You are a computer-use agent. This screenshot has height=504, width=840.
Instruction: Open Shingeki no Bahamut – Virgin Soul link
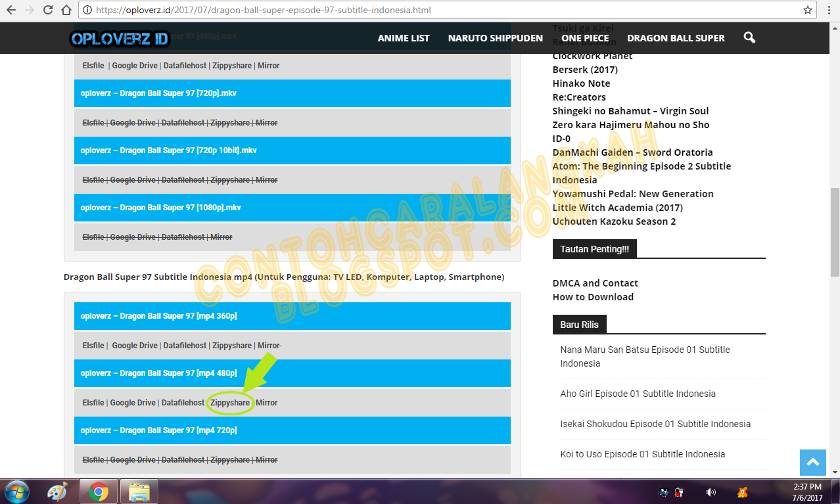tap(630, 111)
